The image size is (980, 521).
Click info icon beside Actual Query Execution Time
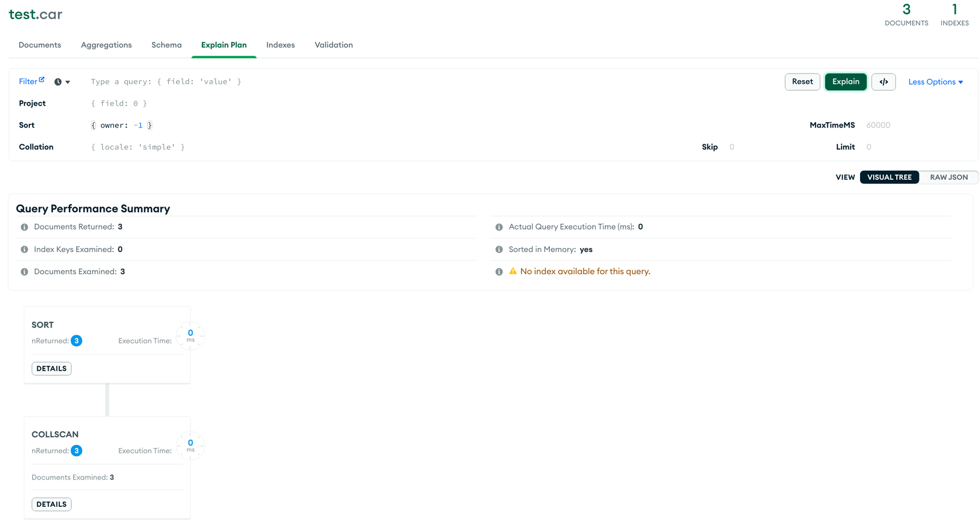tap(499, 227)
